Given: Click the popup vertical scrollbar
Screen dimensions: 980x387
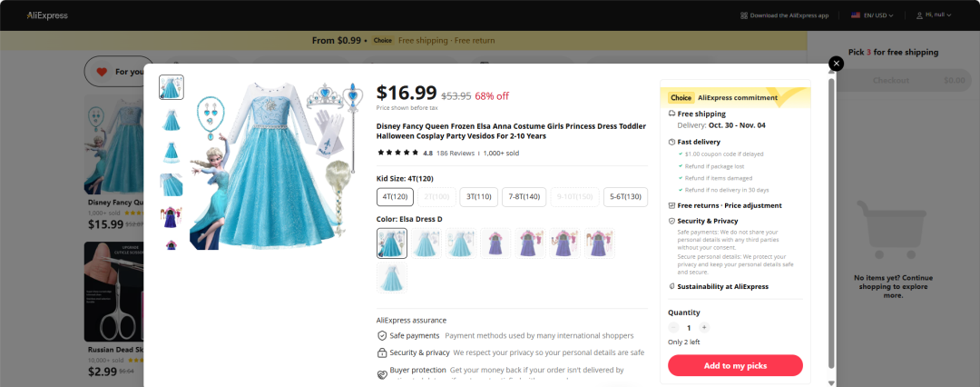Looking at the screenshot, I should (831, 223).
